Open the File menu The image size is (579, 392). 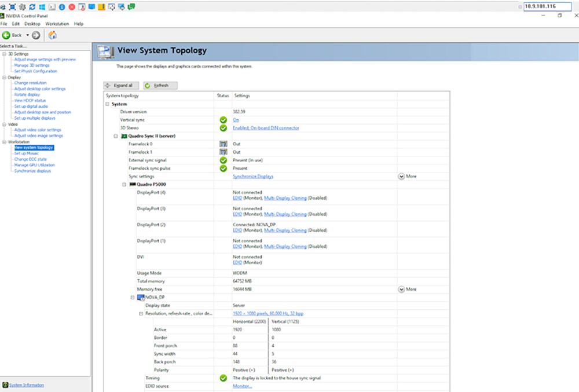pyautogui.click(x=3, y=24)
